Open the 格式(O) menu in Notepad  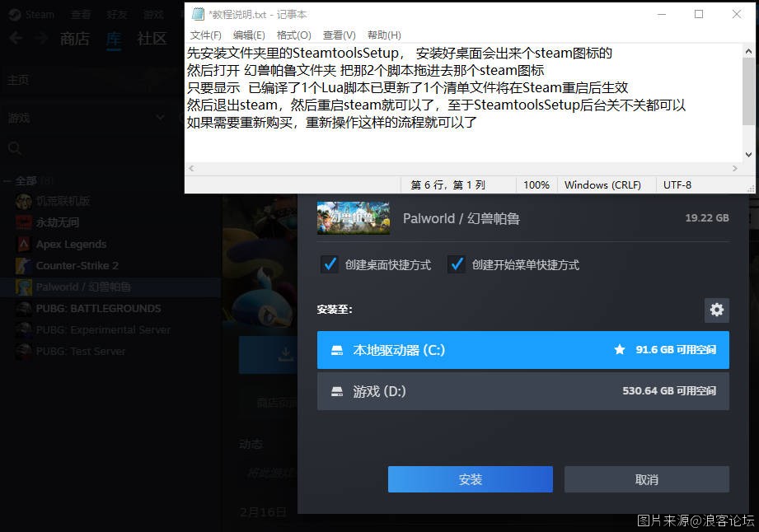coord(294,35)
